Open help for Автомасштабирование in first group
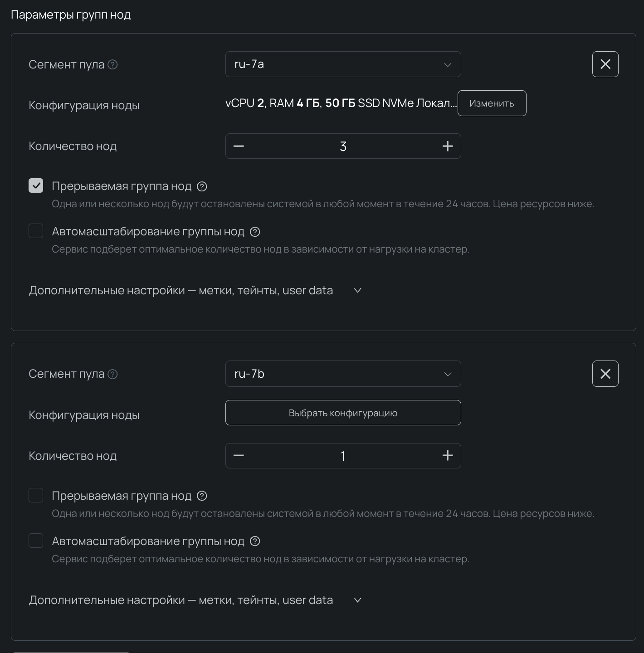 [255, 232]
